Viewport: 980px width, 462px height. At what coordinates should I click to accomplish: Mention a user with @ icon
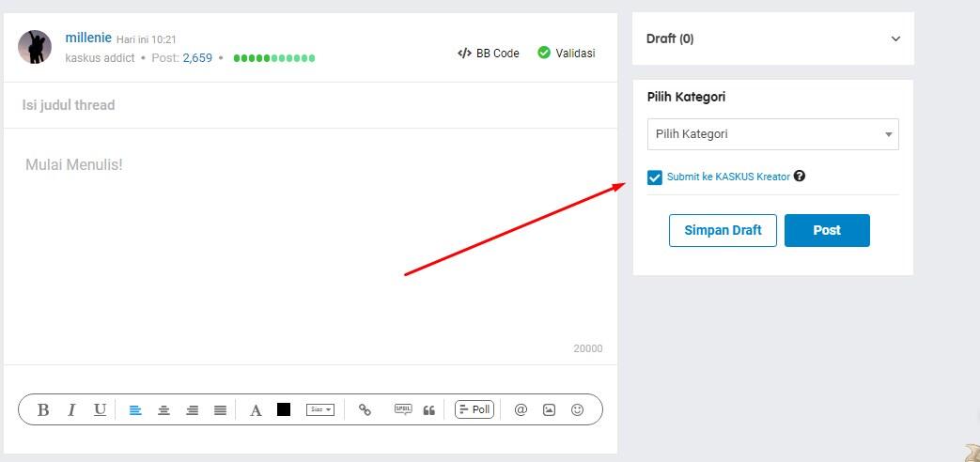tap(521, 409)
